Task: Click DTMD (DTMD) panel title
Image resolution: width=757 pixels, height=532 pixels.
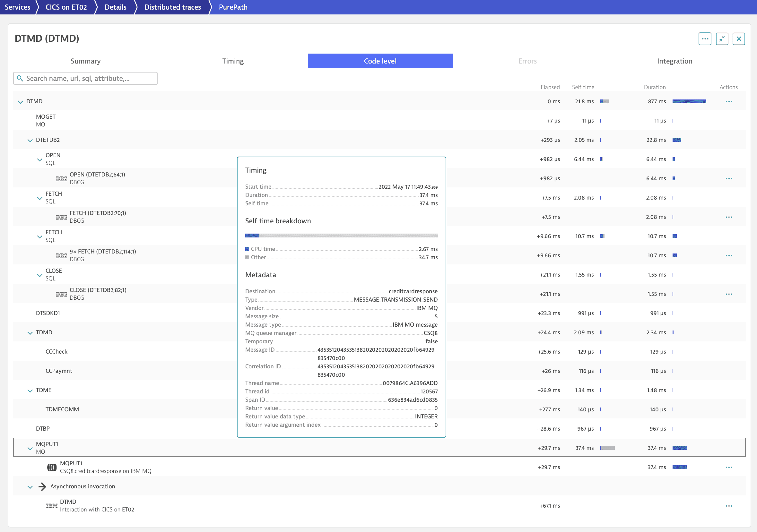Action: [x=47, y=38]
